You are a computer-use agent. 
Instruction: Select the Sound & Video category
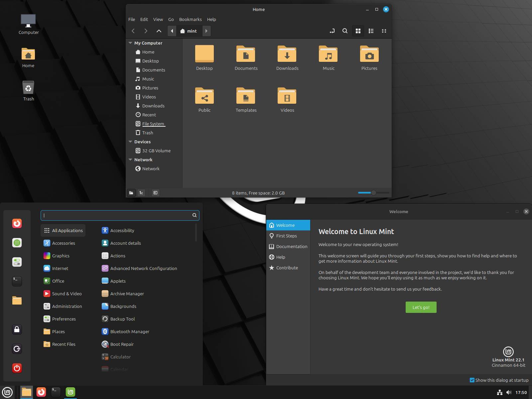point(63,294)
